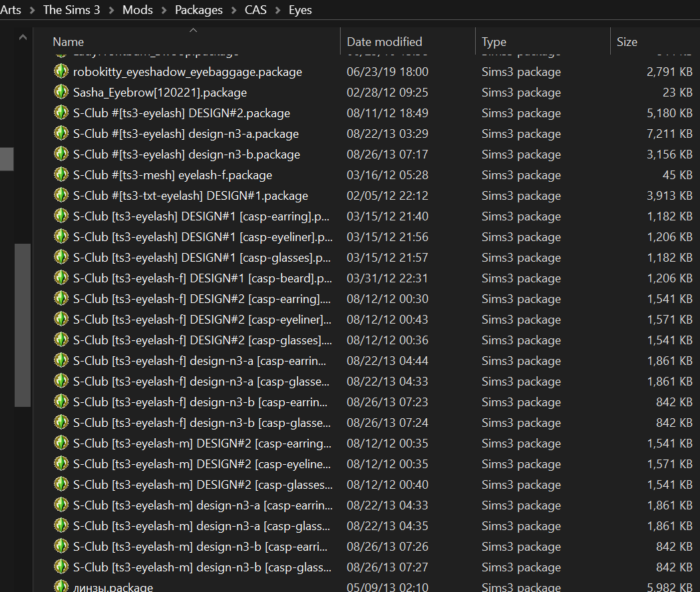The height and width of the screenshot is (592, 700).
Task: Click icon of eyelash-m DESIGN#2 casp-glasses file
Action: point(61,484)
